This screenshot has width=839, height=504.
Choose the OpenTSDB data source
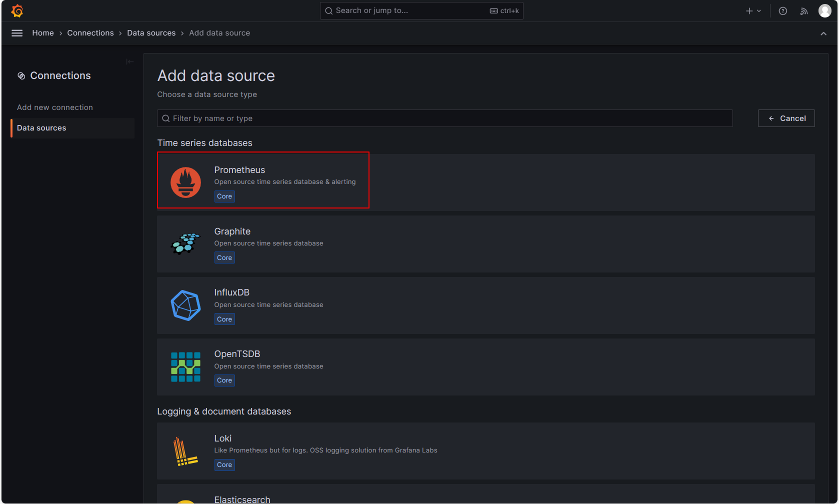485,367
